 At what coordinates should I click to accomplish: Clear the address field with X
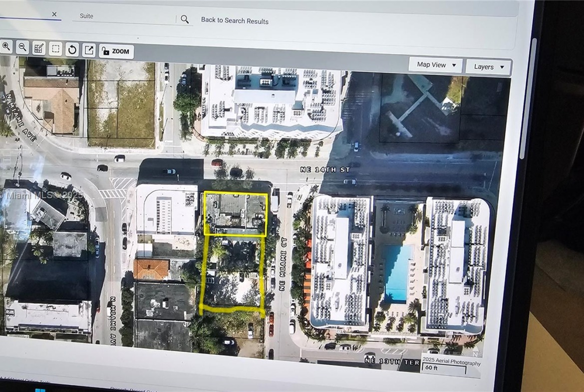pyautogui.click(x=54, y=14)
